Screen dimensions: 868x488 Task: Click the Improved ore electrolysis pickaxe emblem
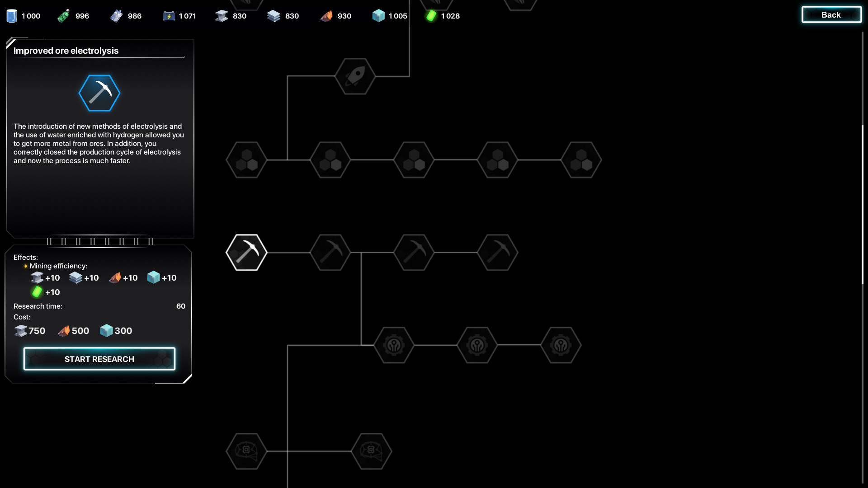[99, 93]
